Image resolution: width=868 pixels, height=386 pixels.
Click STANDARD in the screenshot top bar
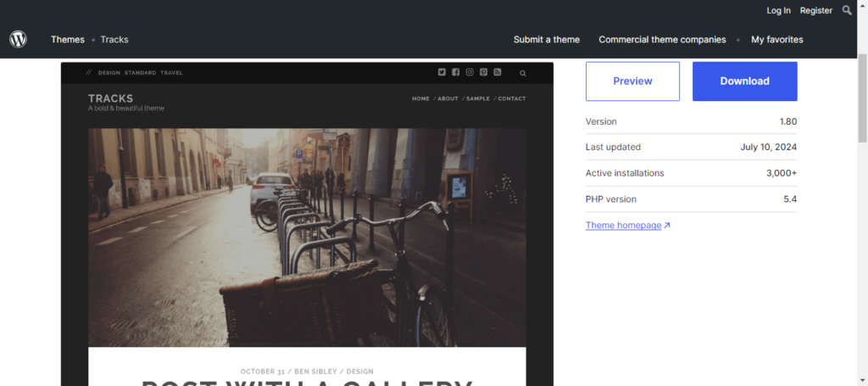(x=140, y=73)
